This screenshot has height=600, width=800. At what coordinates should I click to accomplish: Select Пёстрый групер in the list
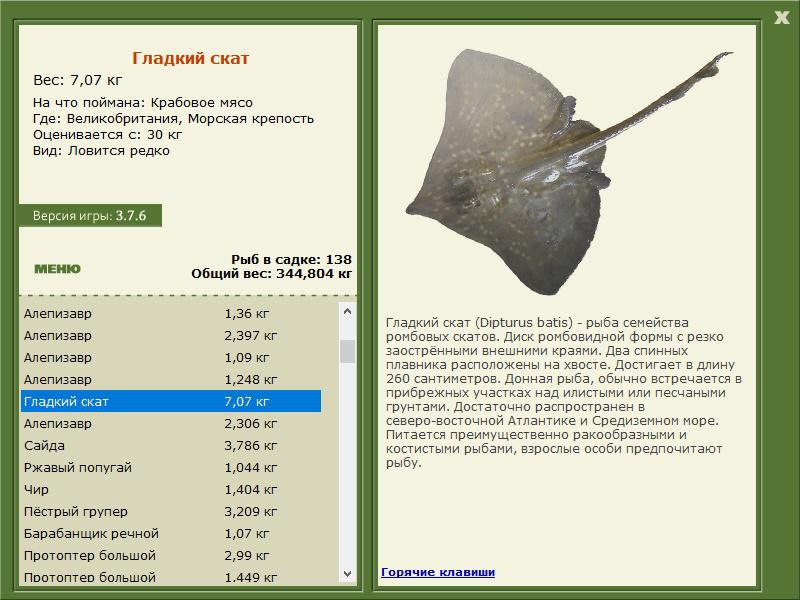[170, 511]
